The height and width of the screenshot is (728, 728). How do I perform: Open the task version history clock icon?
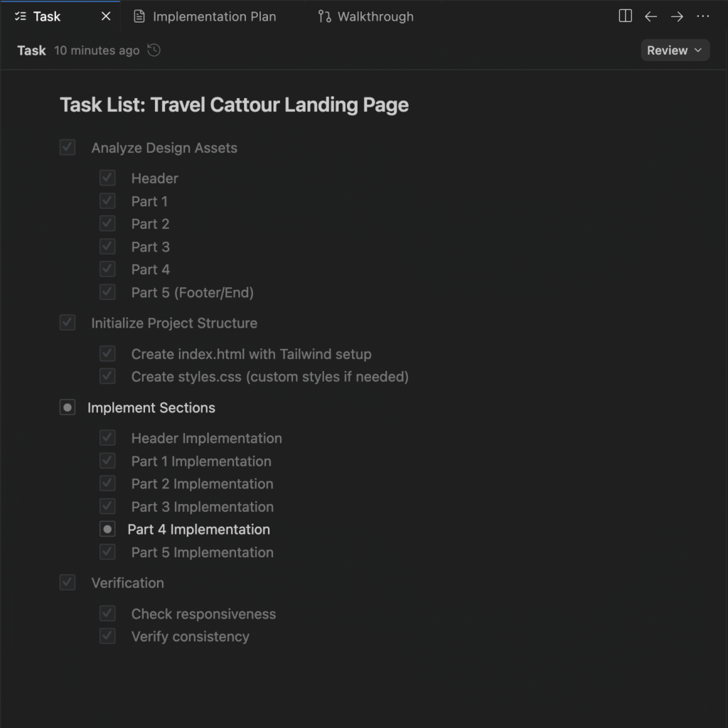tap(154, 50)
